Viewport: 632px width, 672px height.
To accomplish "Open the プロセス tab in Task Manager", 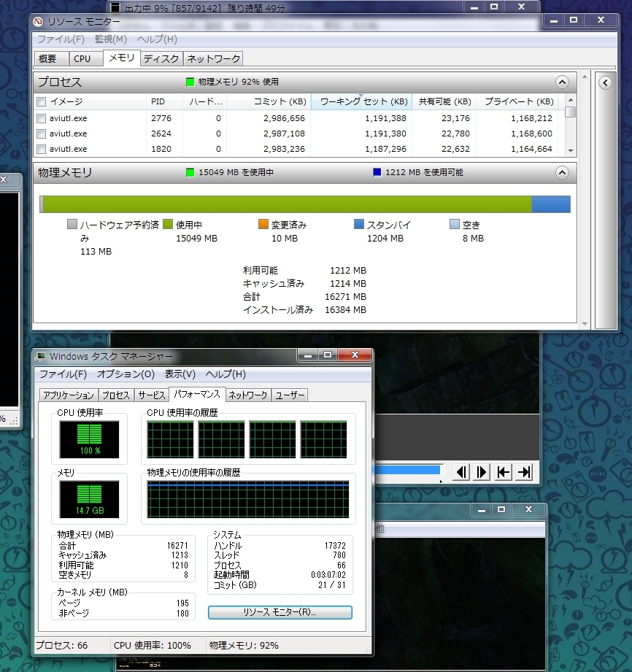I will click(x=115, y=395).
